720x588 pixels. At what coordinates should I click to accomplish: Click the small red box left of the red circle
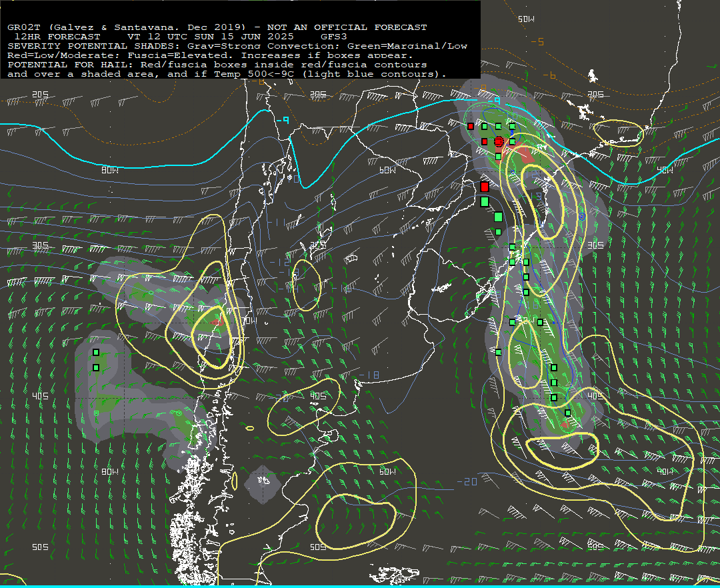pyautogui.click(x=485, y=141)
